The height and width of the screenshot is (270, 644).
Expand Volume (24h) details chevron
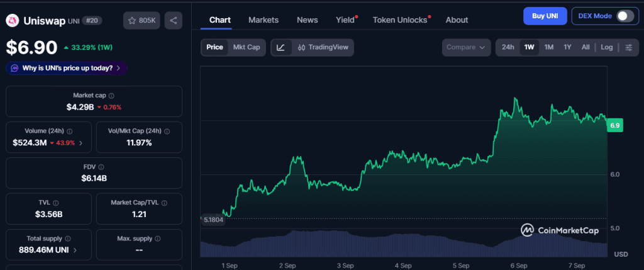coord(80,143)
